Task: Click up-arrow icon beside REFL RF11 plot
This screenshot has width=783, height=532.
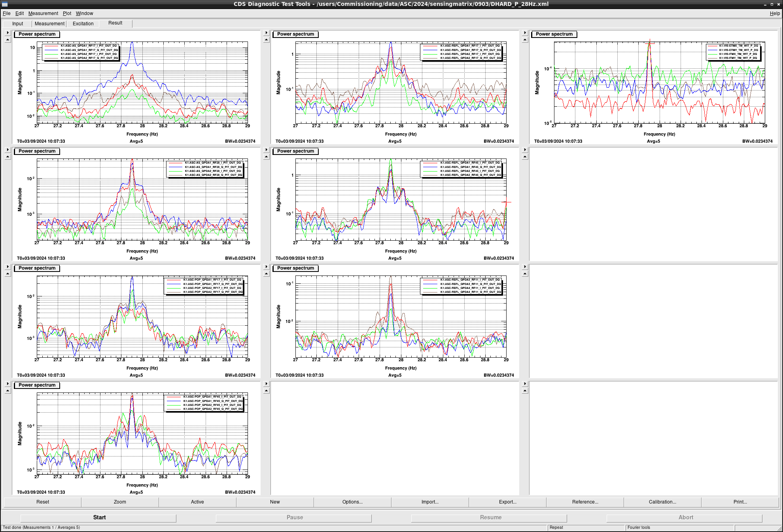Action: [266, 274]
